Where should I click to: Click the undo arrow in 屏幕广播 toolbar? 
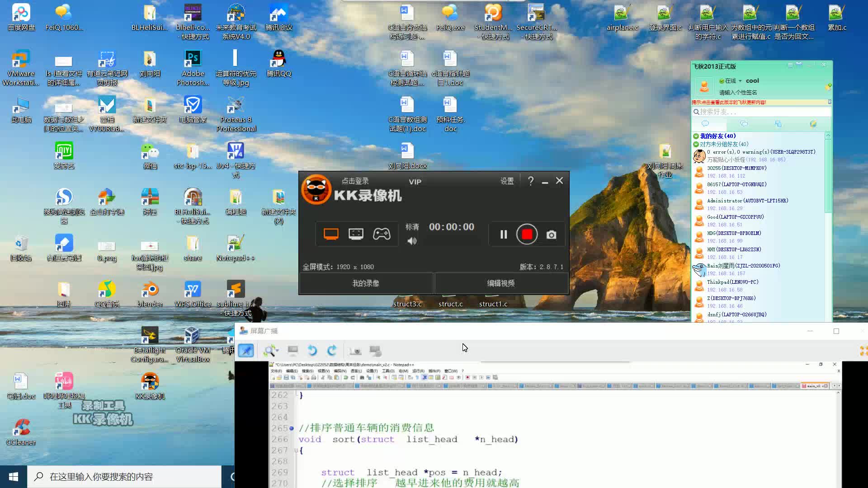(x=312, y=351)
